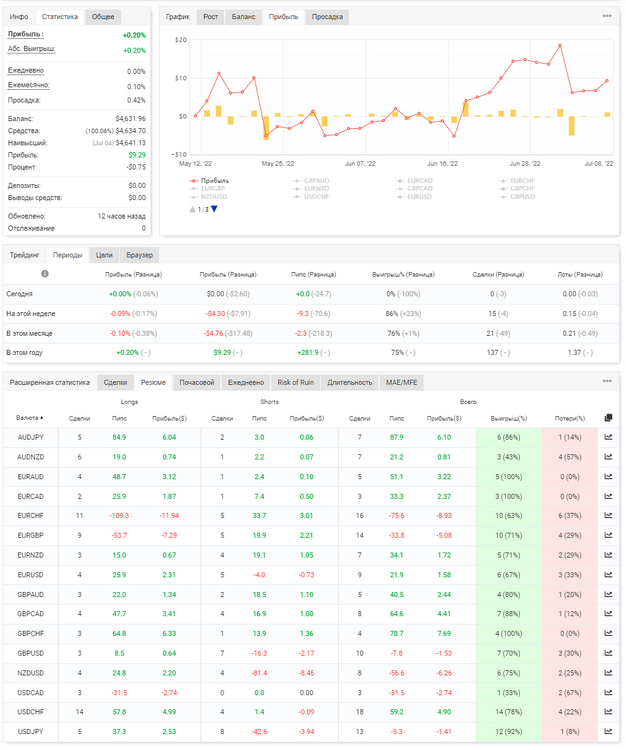Open Рост chart tab

(x=210, y=17)
